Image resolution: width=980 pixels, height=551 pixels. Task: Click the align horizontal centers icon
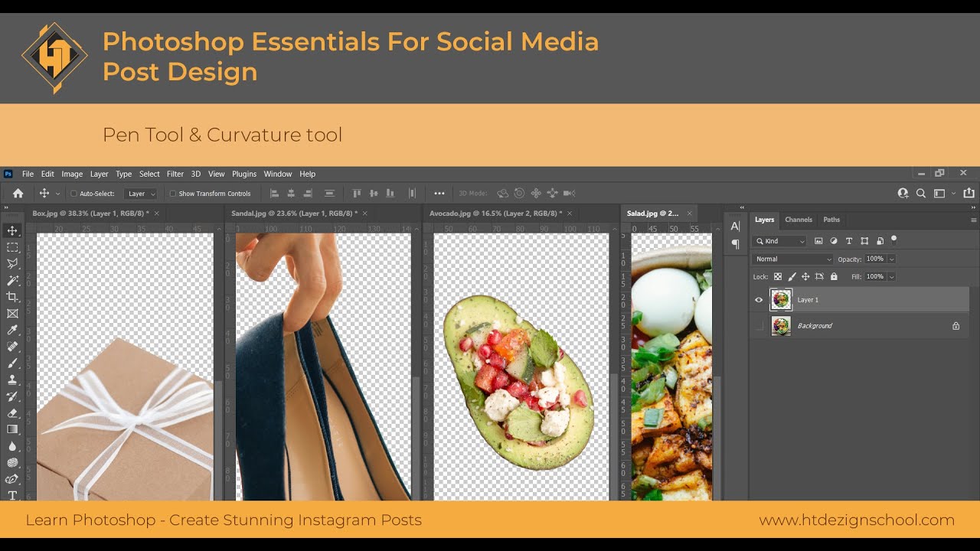click(x=292, y=194)
